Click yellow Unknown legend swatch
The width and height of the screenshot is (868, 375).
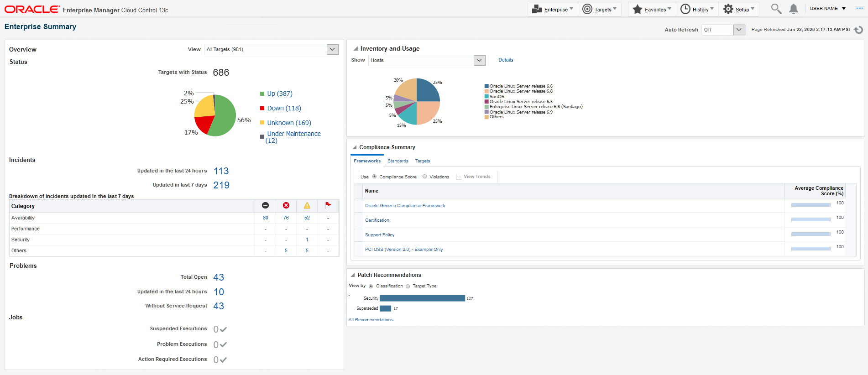pos(262,123)
